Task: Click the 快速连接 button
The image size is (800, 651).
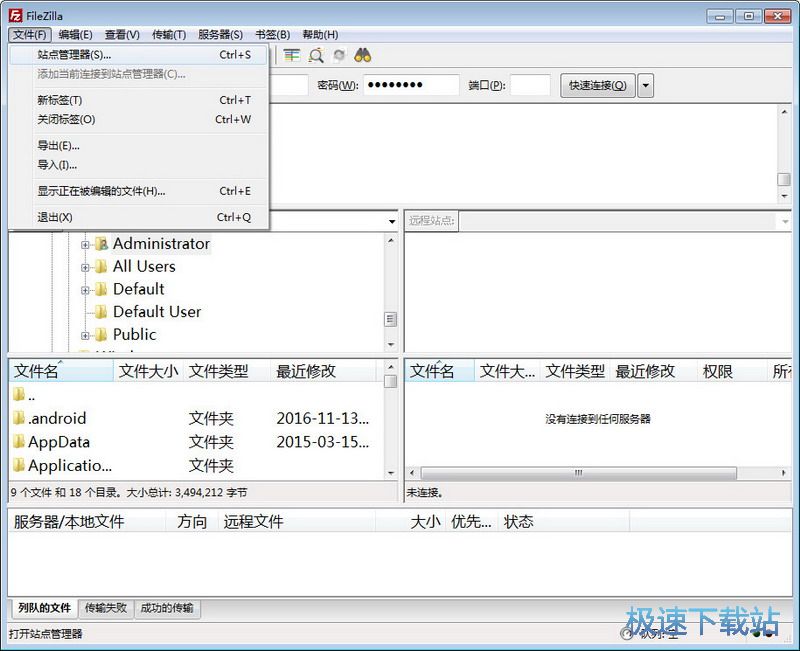Action: click(597, 85)
